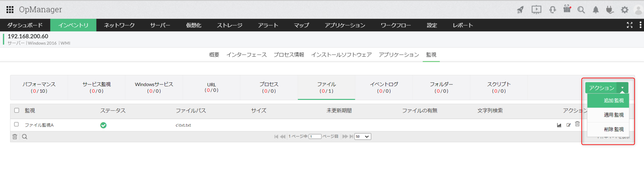Screen dimensions: 644x169
Task: Open the サーバー menu
Action: click(160, 25)
